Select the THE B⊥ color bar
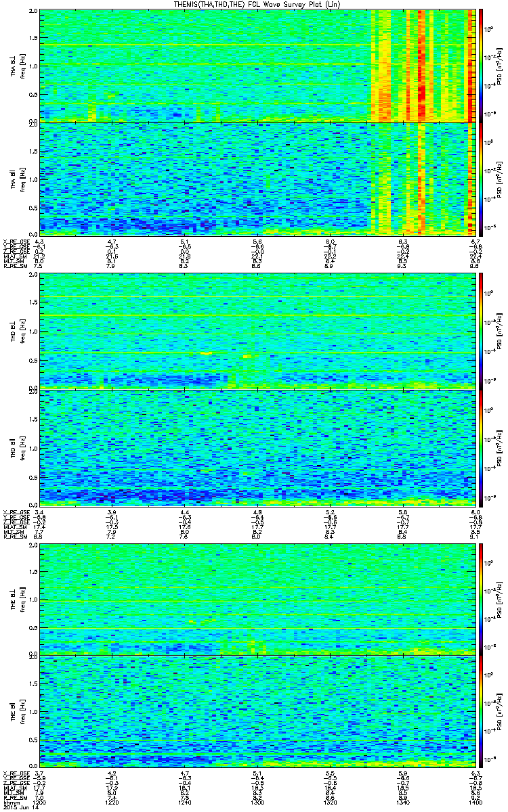The height and width of the screenshot is (812, 508). [481, 598]
